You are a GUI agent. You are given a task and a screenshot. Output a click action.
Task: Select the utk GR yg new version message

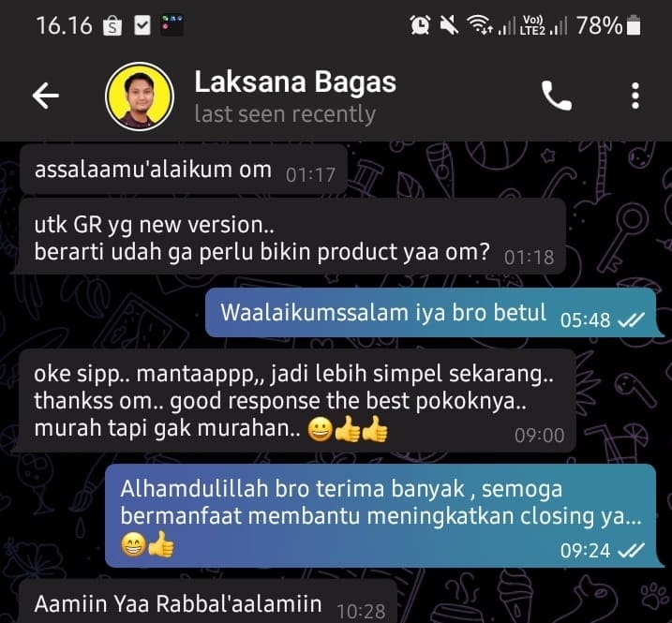(292, 237)
